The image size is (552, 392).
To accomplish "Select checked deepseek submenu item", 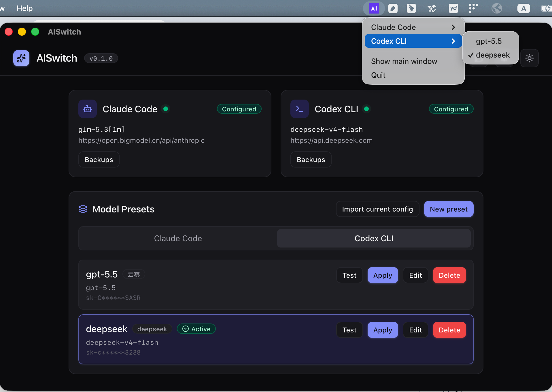I will (x=490, y=55).
